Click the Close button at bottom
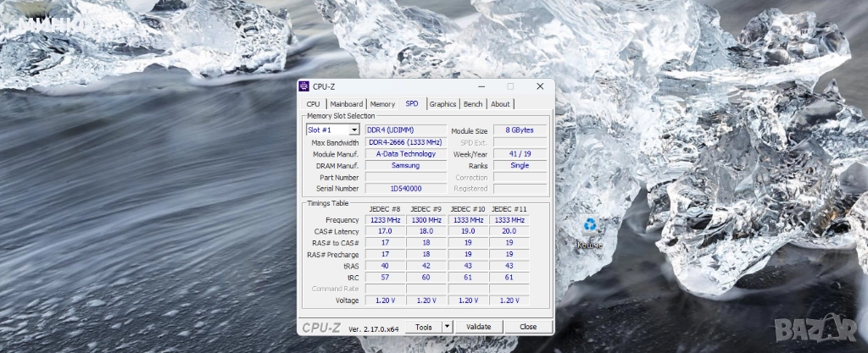The image size is (868, 353). pos(528,326)
